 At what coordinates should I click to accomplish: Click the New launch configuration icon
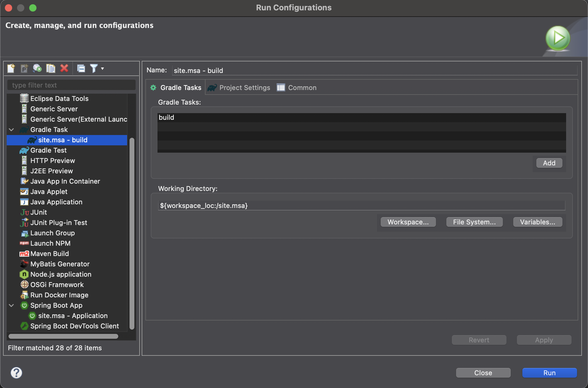(x=11, y=68)
